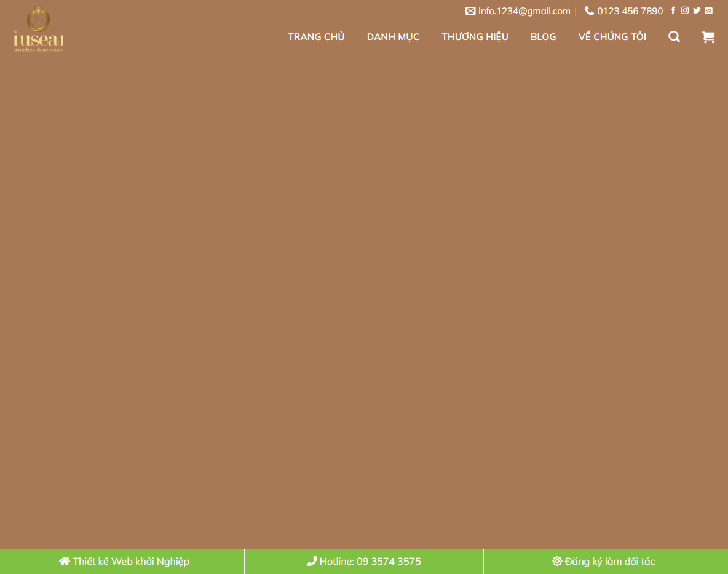
Task: Open the Instagram social icon
Action: pos(684,10)
